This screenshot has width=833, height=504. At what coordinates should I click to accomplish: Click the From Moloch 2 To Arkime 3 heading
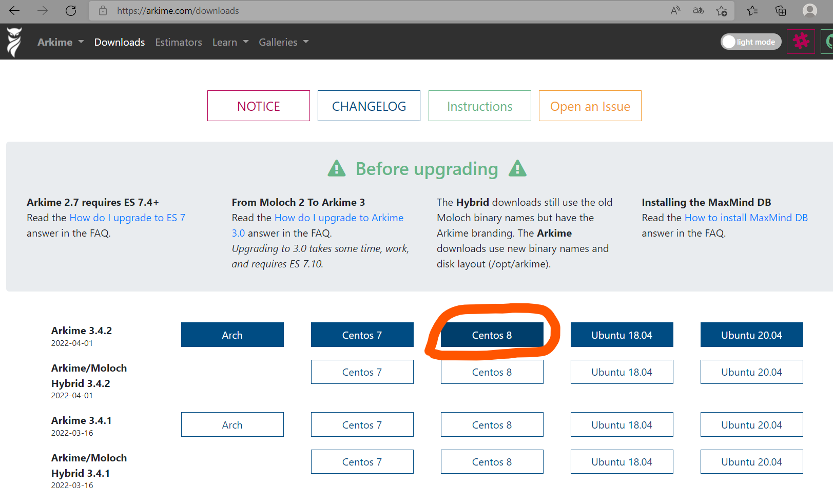click(298, 202)
